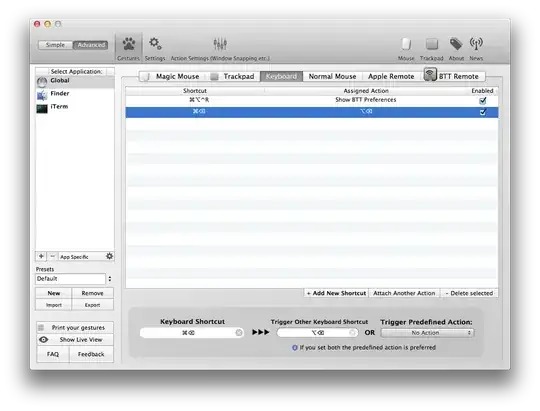This screenshot has width=540, height=411.
Task: Open the Settings gear icon
Action: [155, 43]
